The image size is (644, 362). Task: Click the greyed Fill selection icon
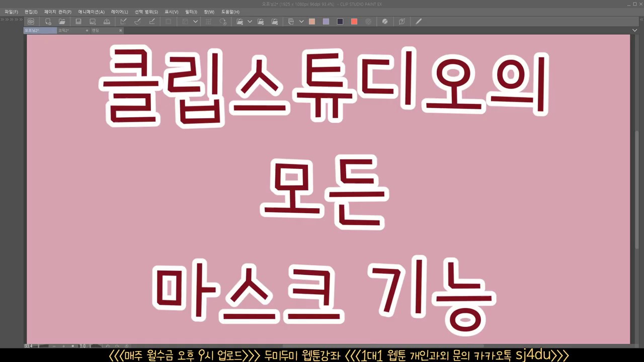[185, 22]
